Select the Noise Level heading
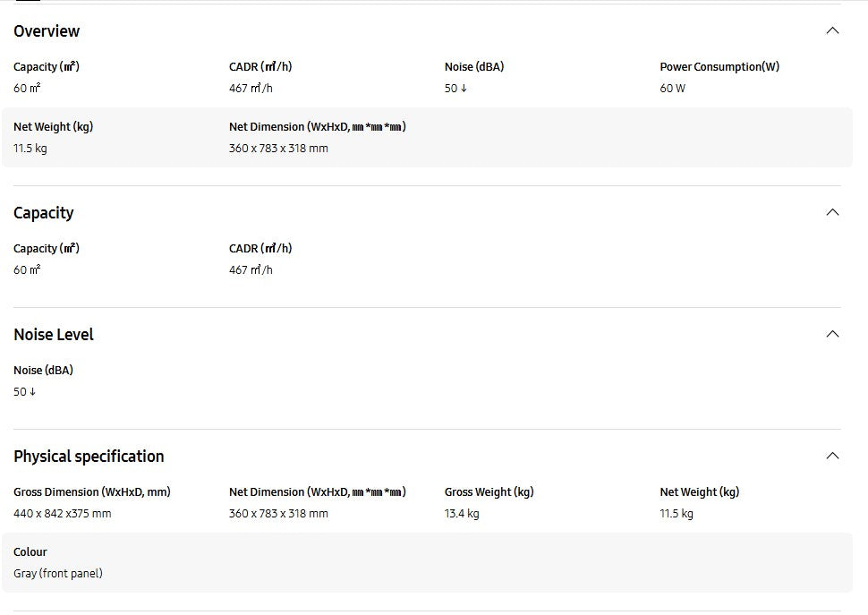Screen dimensions: 868x615 click(54, 335)
